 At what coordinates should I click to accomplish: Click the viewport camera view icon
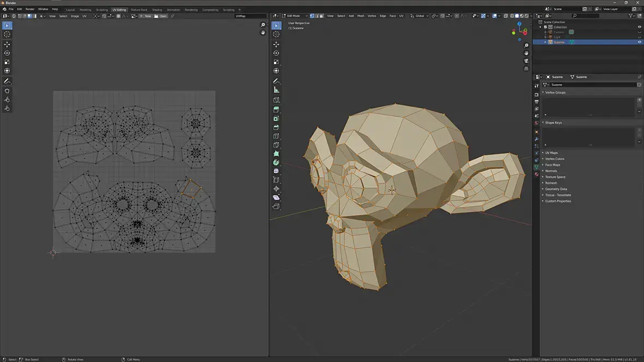(526, 61)
